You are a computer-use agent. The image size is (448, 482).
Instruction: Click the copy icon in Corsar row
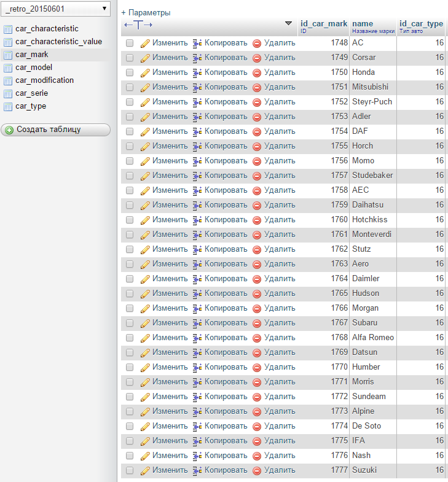point(197,58)
